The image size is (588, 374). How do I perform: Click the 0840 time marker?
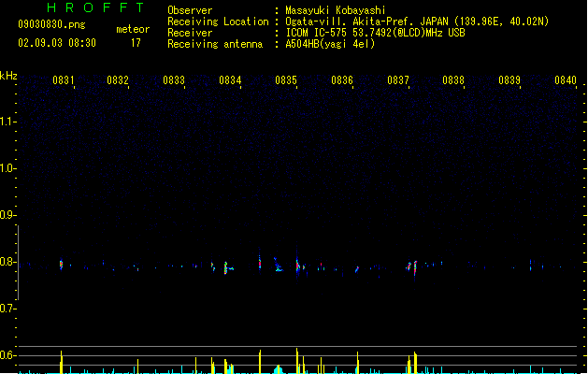point(566,80)
